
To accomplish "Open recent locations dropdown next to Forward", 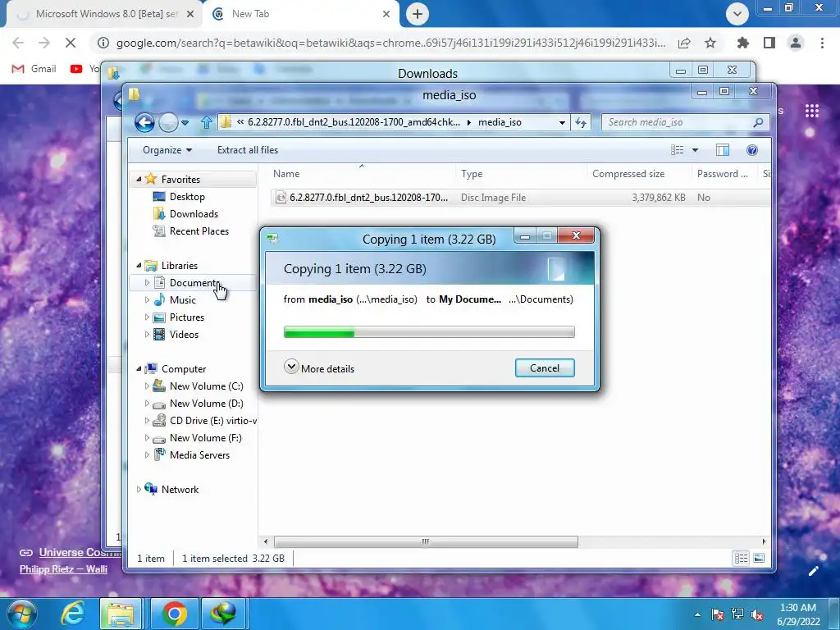I will pyautogui.click(x=185, y=123).
